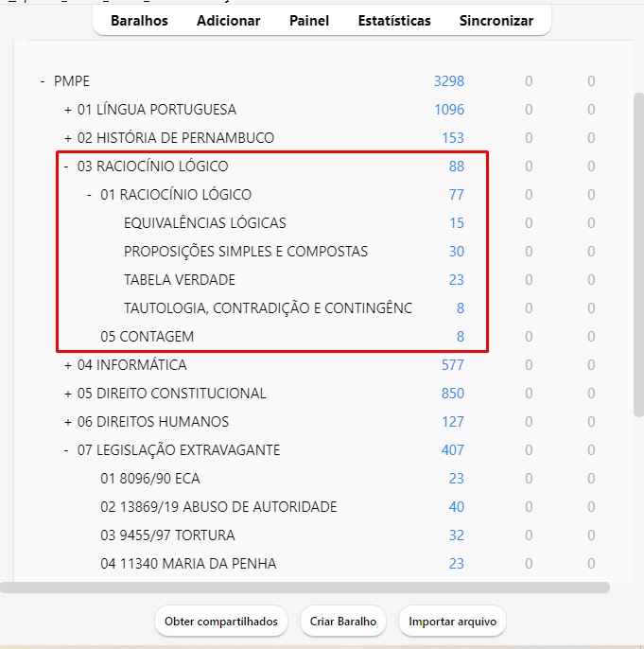This screenshot has width=644, height=649.
Task: Click Sincronizar in the top menu
Action: coord(496,20)
